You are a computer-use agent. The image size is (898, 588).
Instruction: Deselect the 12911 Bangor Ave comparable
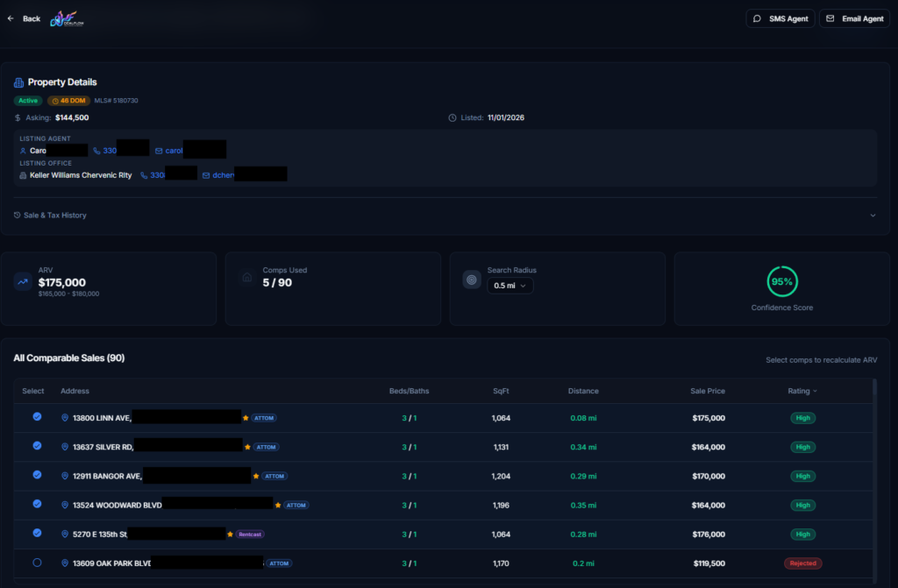[x=37, y=475]
